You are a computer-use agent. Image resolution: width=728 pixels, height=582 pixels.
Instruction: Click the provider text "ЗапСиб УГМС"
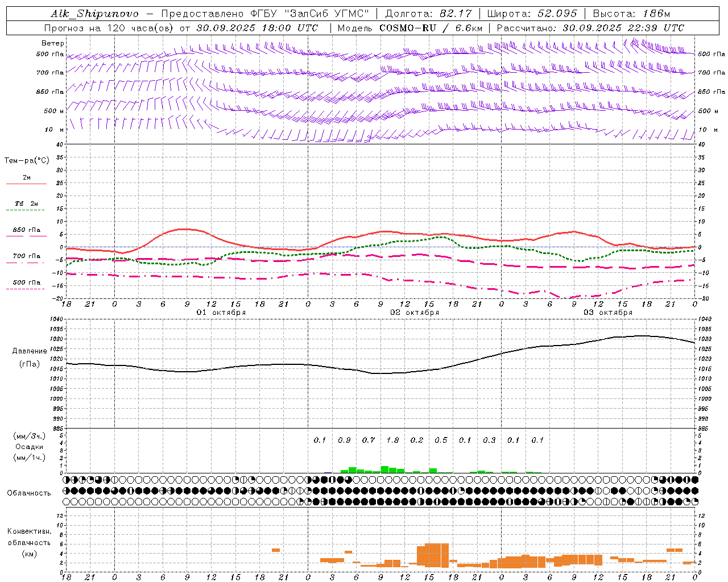tap(328, 14)
